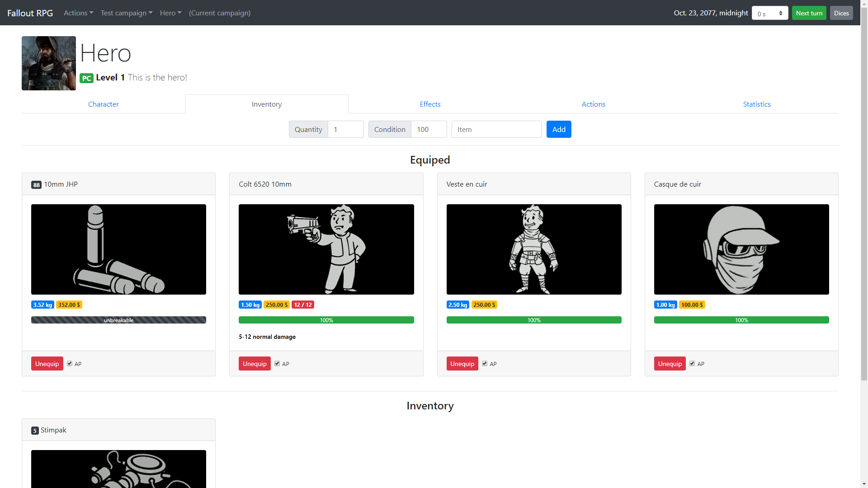
Task: Focus the Quantity input field
Action: click(x=346, y=129)
